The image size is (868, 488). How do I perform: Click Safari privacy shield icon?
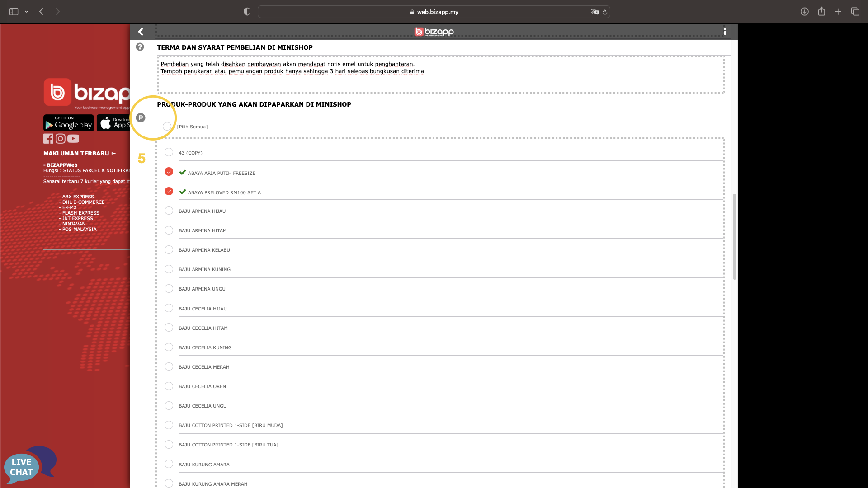click(x=247, y=12)
